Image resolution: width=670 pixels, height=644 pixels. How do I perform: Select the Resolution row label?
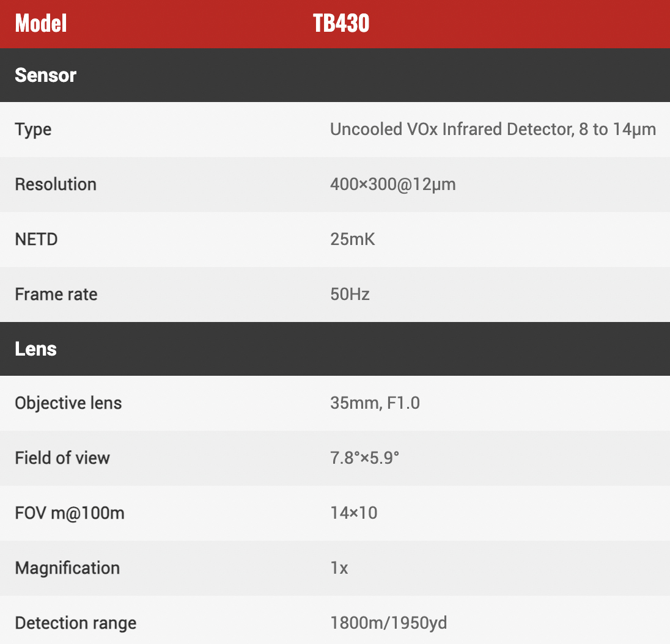coord(56,185)
